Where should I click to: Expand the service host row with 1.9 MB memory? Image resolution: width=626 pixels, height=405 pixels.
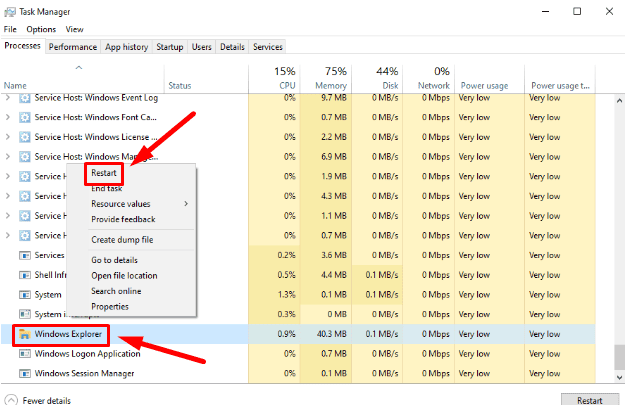click(8, 176)
